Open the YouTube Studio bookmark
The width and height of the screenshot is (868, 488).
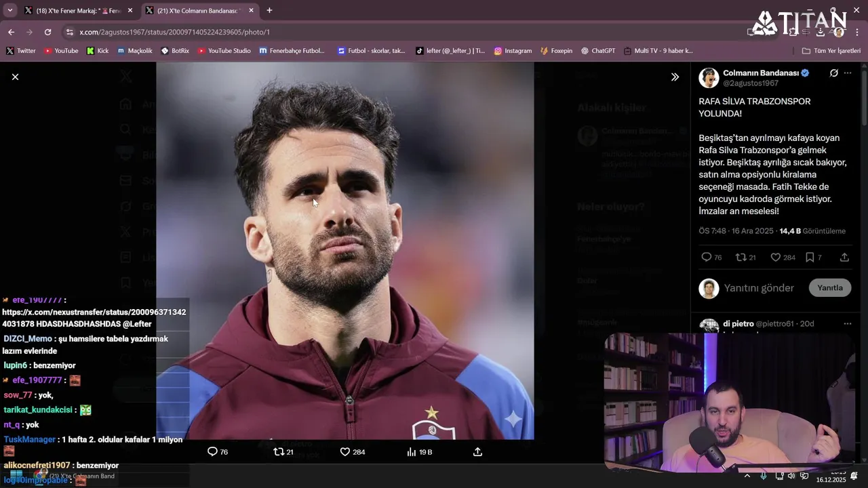click(x=224, y=51)
